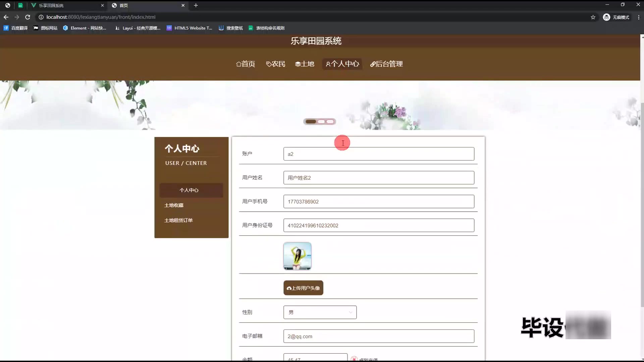644x362 pixels.
Task: Select first carousel indicator dot
Action: point(311,122)
